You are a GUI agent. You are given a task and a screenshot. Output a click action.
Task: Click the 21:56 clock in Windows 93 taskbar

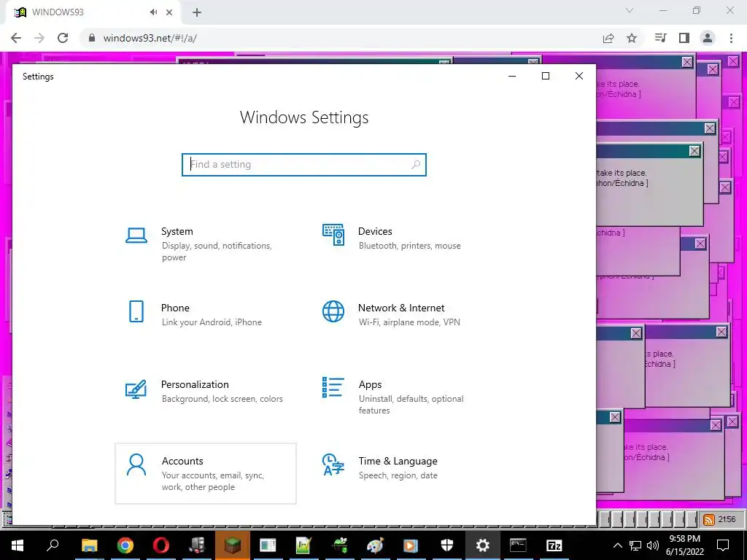pyautogui.click(x=727, y=519)
